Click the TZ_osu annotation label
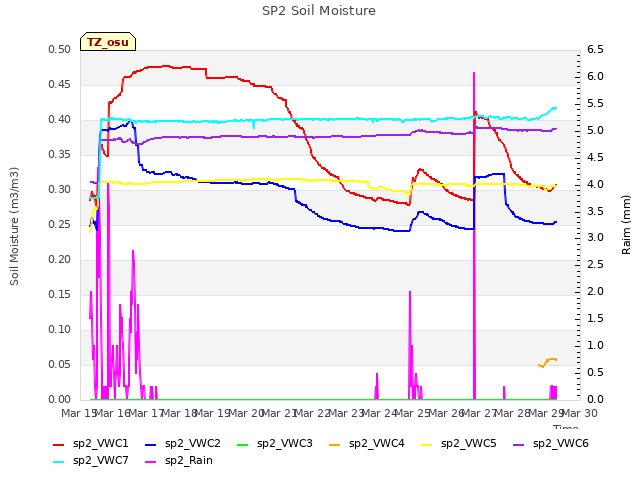 tap(108, 42)
